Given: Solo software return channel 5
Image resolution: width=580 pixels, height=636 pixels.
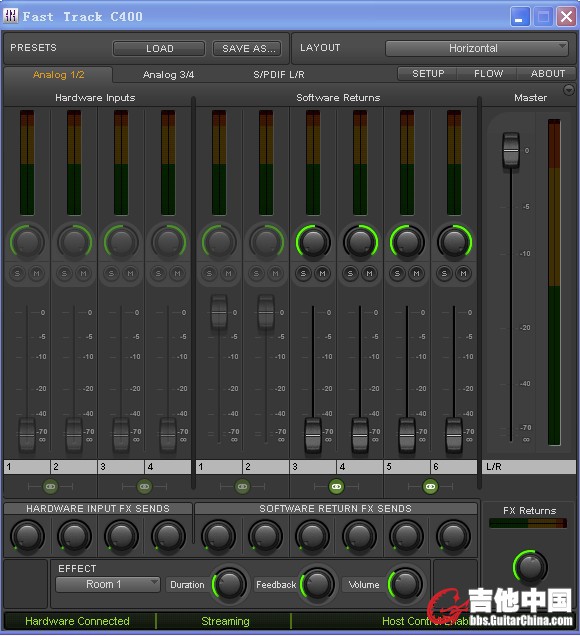Looking at the screenshot, I should pyautogui.click(x=397, y=273).
